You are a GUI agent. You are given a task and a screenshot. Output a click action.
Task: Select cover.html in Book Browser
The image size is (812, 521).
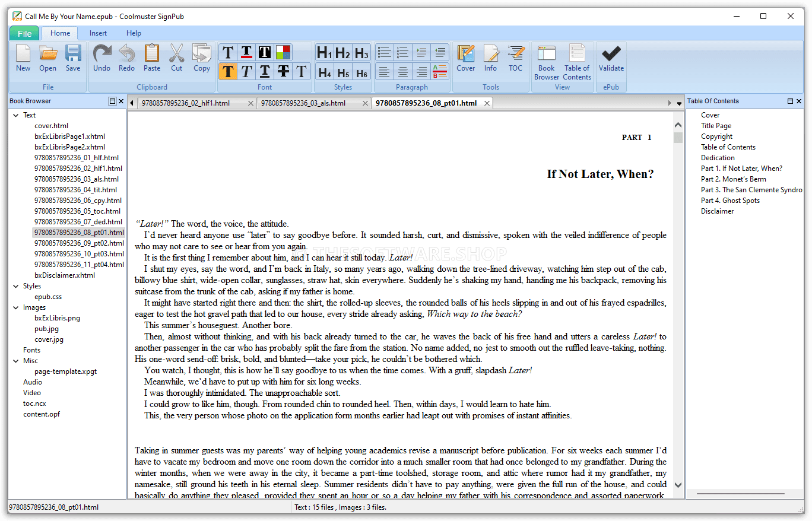[x=51, y=126]
